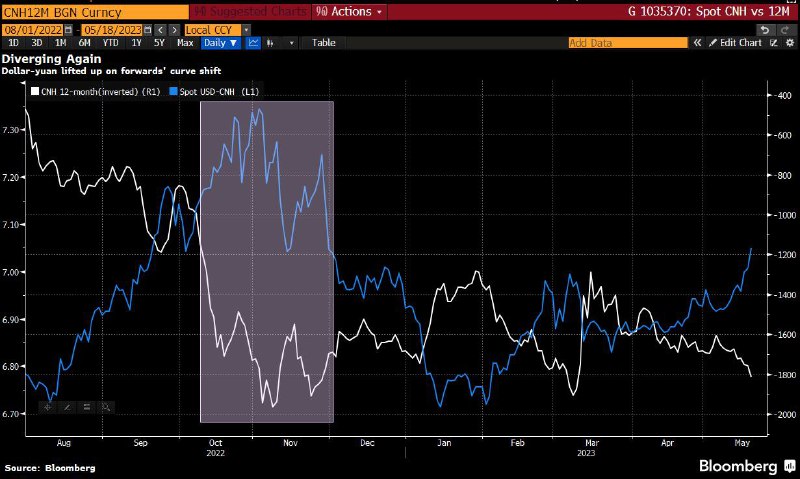The width and height of the screenshot is (800, 479).
Task: Switch to Table view
Action: [x=323, y=43]
